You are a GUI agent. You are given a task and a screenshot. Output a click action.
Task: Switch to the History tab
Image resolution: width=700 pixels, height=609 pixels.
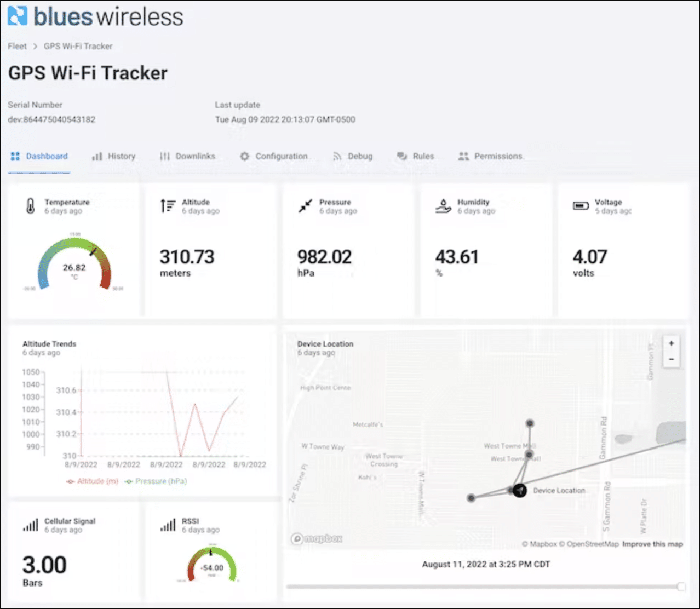[x=114, y=156]
